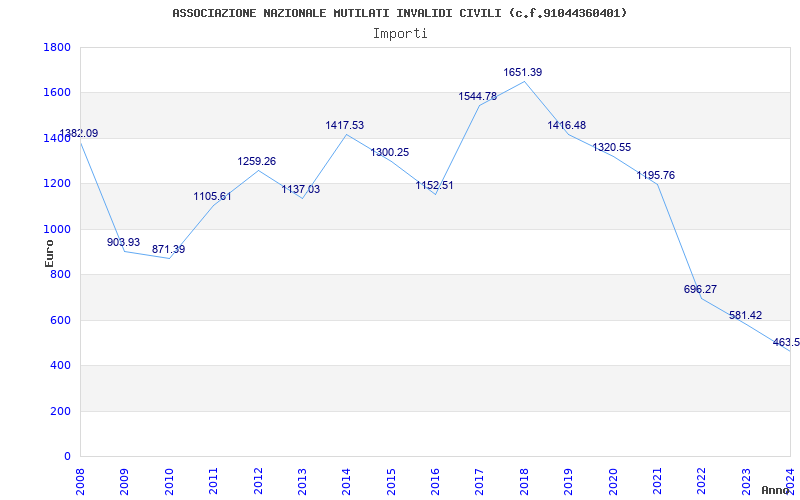Select the 1320.55 data label

tap(612, 147)
